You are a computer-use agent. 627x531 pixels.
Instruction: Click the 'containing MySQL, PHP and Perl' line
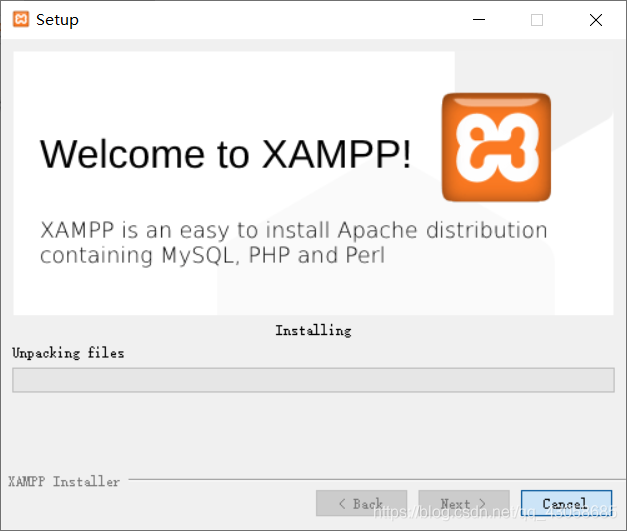212,255
